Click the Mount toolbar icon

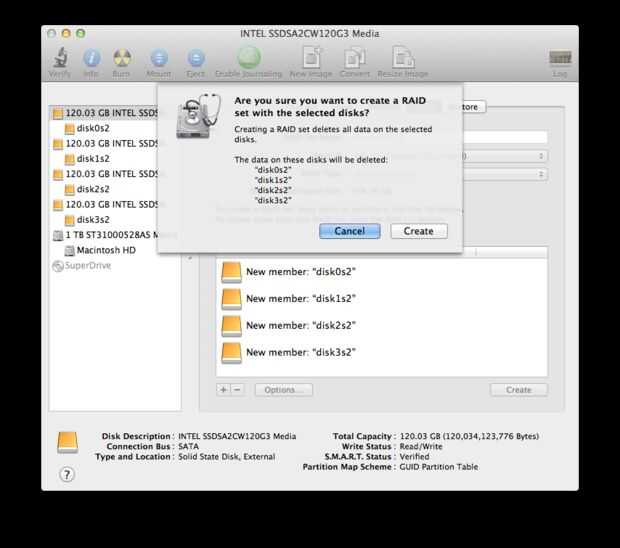point(159,62)
